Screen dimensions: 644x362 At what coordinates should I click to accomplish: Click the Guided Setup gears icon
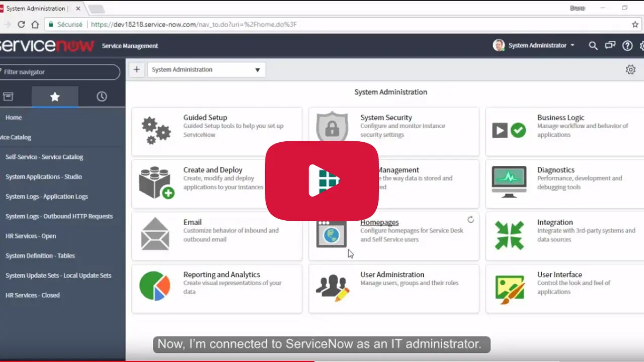coord(155,130)
